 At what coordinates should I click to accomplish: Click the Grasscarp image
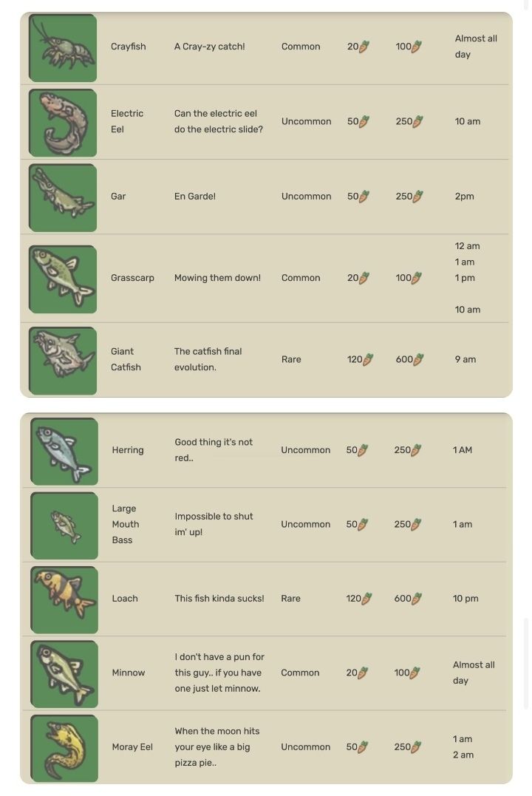[63, 279]
